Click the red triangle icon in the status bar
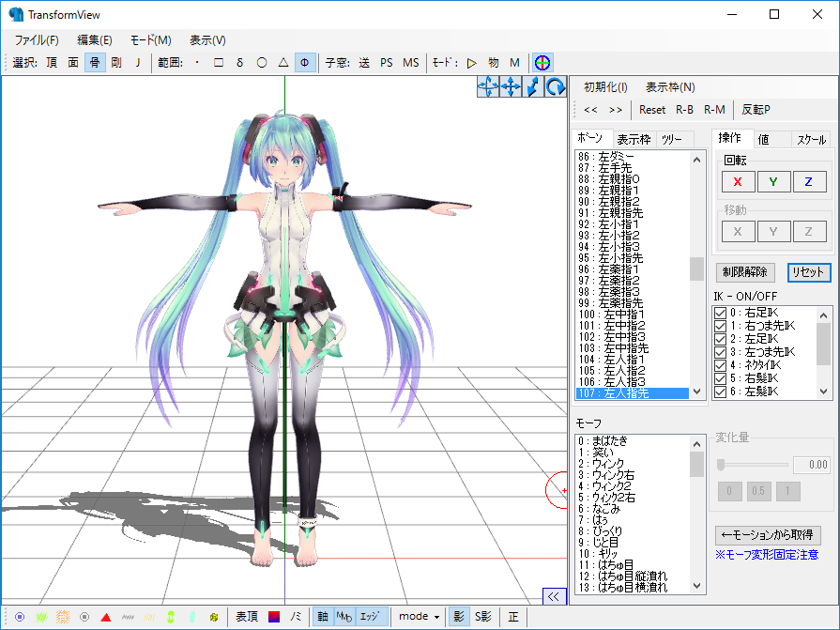Image resolution: width=840 pixels, height=630 pixels. point(105,616)
